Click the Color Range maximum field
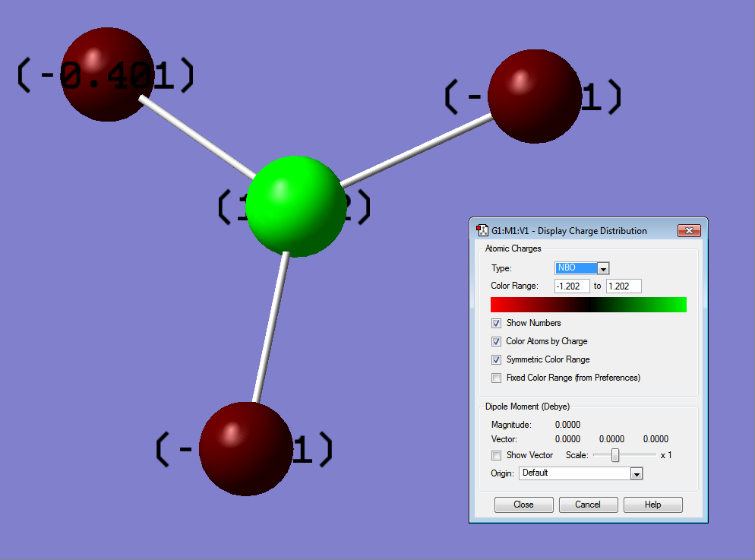 [624, 286]
